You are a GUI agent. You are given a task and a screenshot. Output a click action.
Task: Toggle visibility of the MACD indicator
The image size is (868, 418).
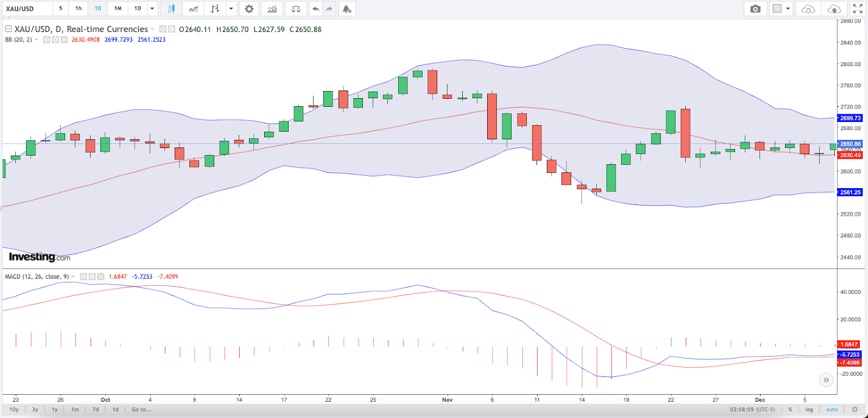(x=84, y=276)
